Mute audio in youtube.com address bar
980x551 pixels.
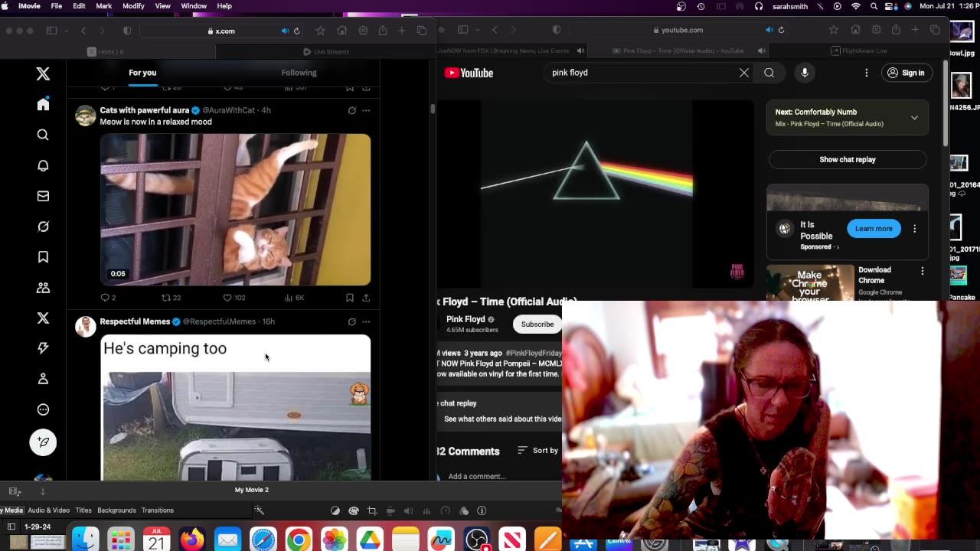coord(769,30)
